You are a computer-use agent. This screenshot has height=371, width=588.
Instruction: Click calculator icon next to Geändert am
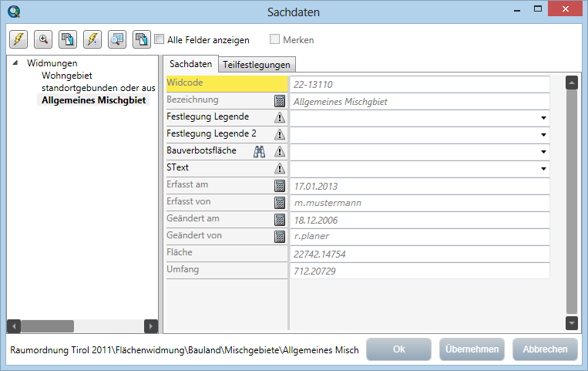pyautogui.click(x=280, y=219)
